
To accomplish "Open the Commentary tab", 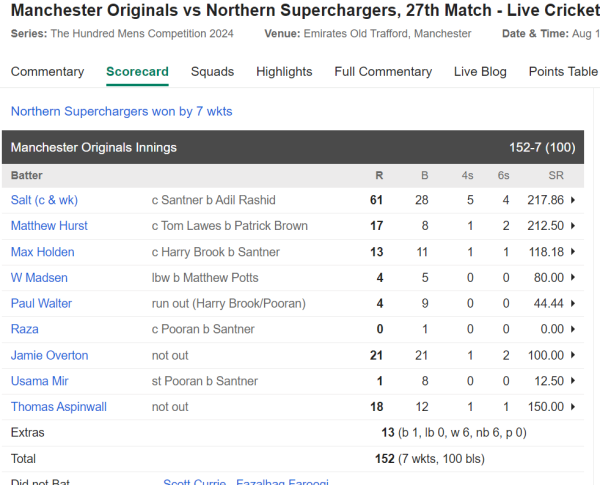I will (47, 72).
